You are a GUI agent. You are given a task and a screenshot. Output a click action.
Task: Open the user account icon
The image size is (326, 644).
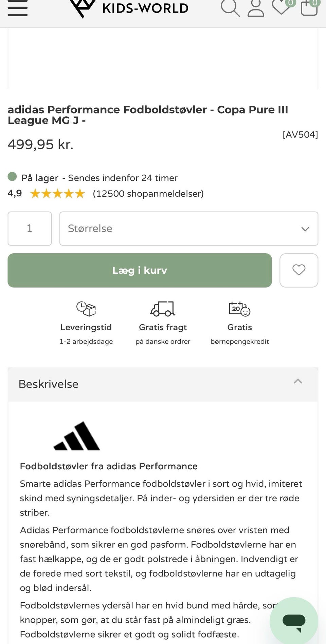tap(256, 8)
